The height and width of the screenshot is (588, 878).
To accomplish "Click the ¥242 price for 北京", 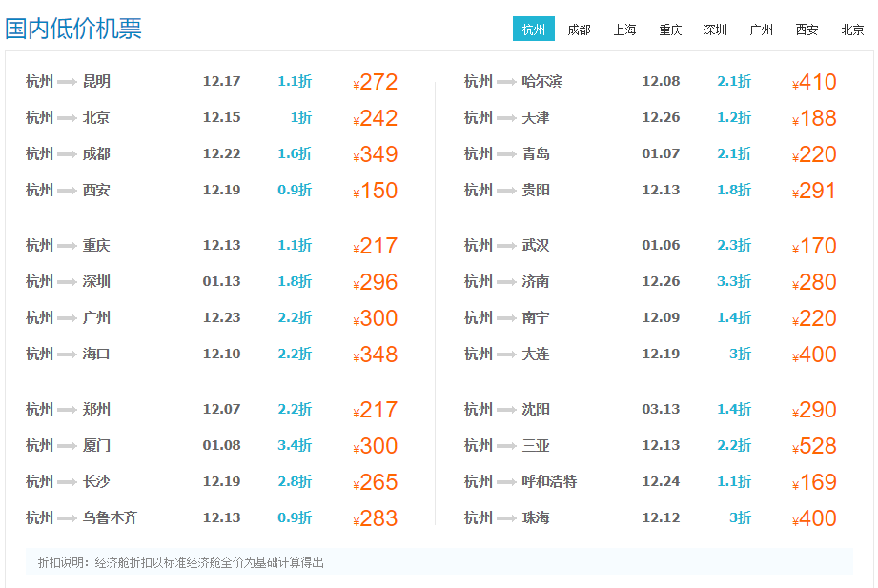I will point(376,118).
